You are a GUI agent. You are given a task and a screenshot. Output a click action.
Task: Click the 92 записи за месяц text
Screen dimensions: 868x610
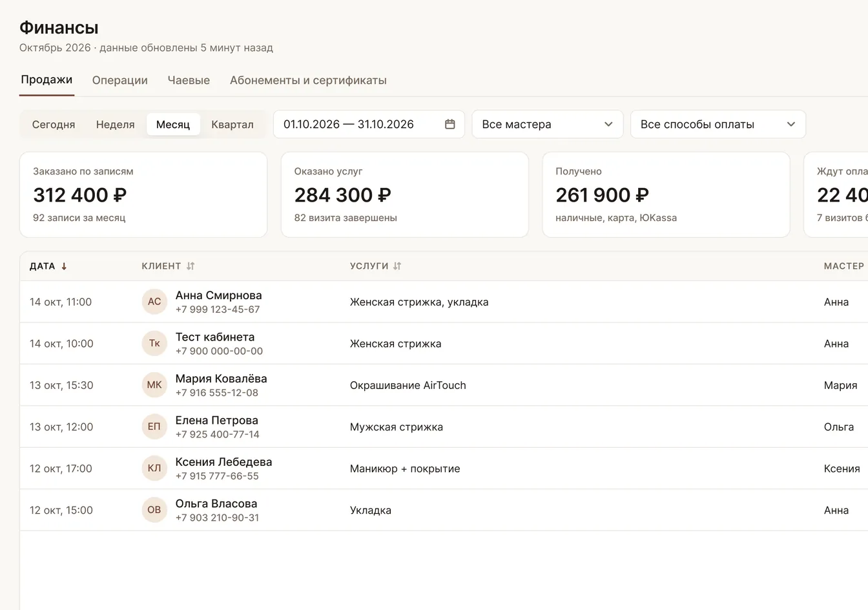(x=79, y=218)
